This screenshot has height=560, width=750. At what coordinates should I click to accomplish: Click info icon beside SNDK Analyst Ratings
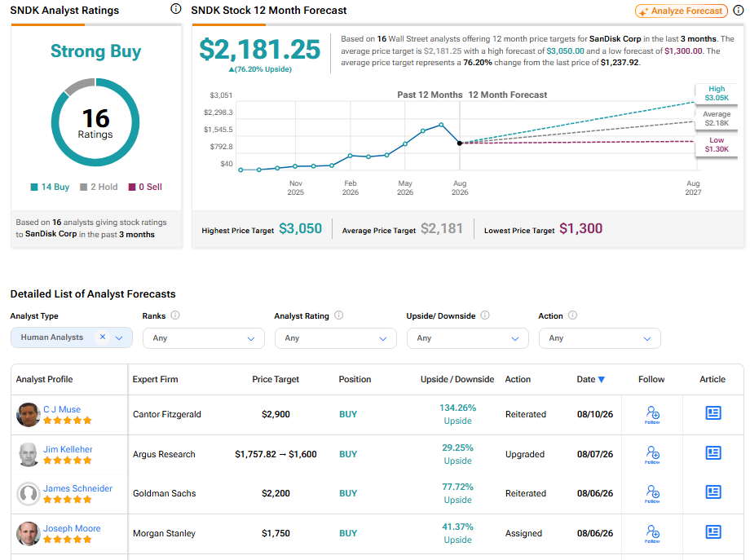176,9
